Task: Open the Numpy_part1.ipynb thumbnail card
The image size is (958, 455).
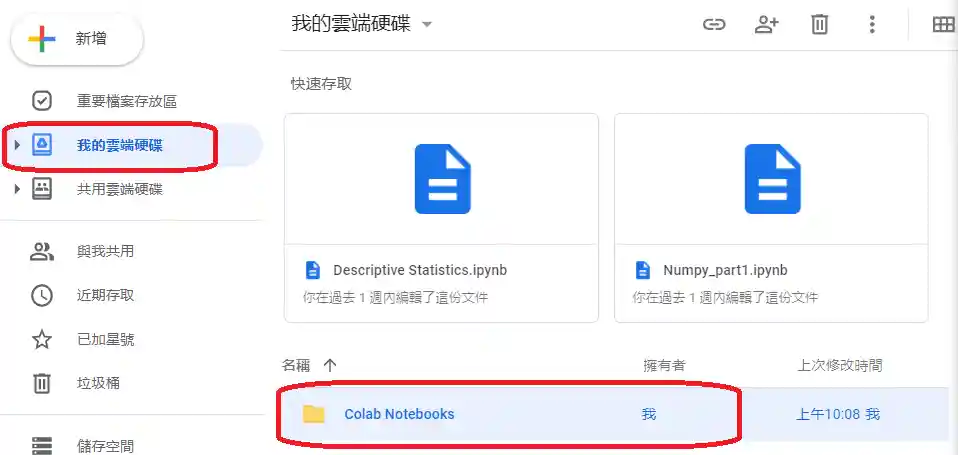Action: 771,218
